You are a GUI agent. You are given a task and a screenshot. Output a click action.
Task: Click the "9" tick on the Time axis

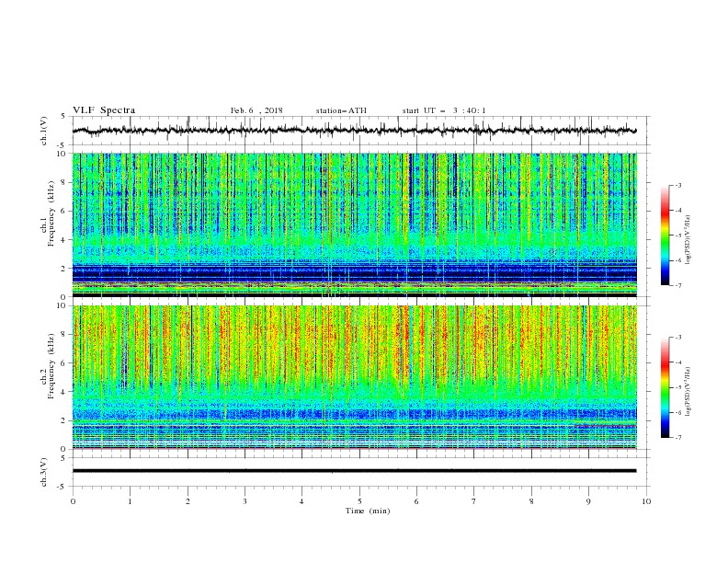click(588, 501)
